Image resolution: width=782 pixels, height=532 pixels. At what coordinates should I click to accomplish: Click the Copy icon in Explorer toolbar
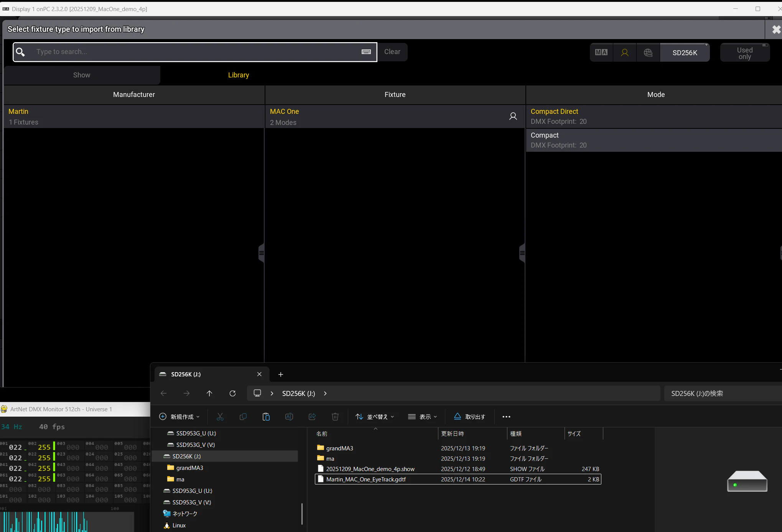243,417
